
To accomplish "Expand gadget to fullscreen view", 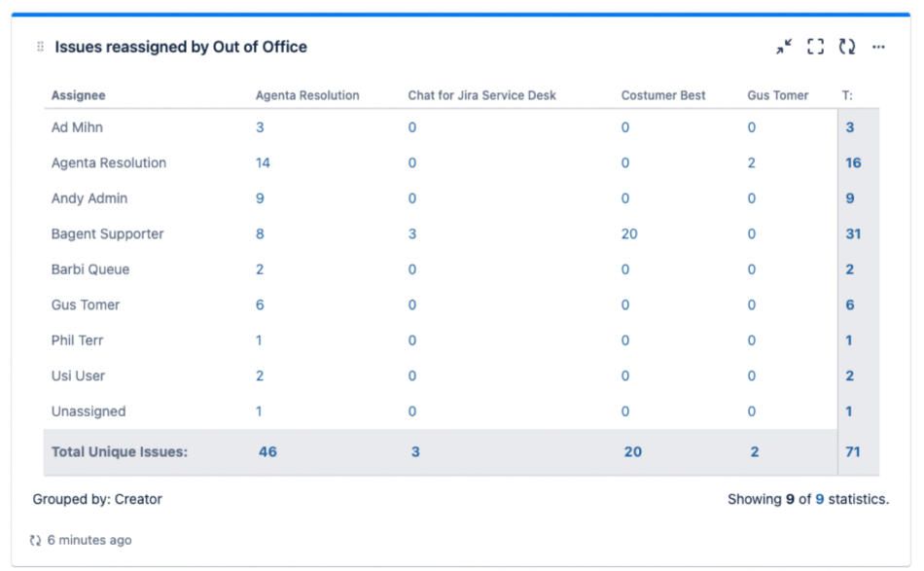I will coord(815,47).
